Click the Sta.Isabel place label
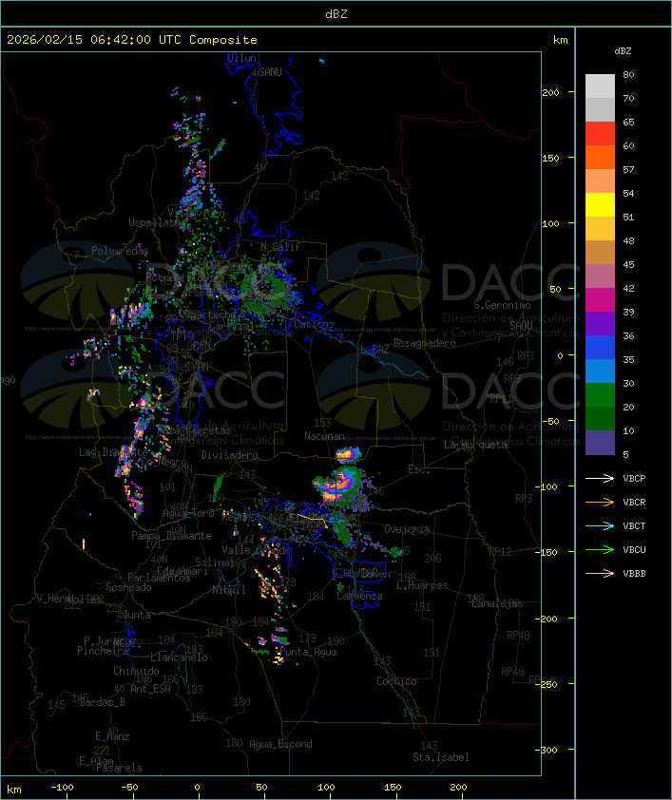The height and width of the screenshot is (800, 672). (x=440, y=757)
